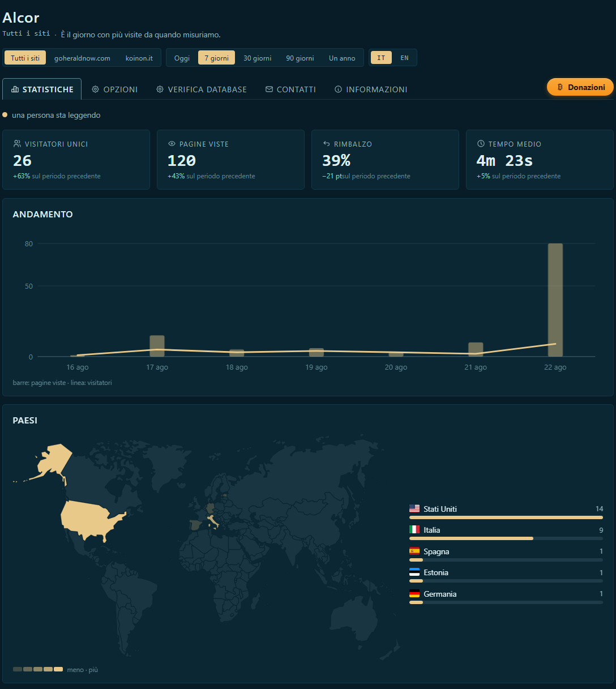The image size is (616, 689).
Task: Click the eye icon next to PAGINE VISTE
Action: [172, 144]
